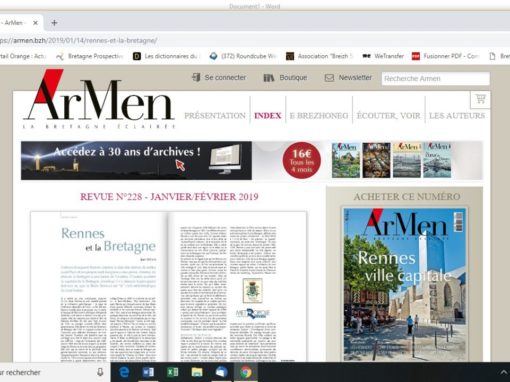Click the Rennes ville capitale magazine cover
Screen dimensions: 510x382
coord(405,284)
